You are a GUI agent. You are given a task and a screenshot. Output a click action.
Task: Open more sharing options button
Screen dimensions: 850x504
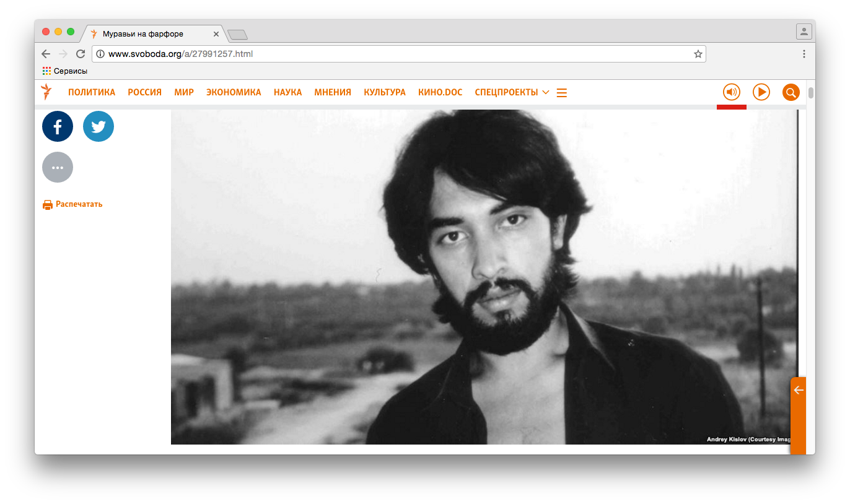[x=58, y=167]
